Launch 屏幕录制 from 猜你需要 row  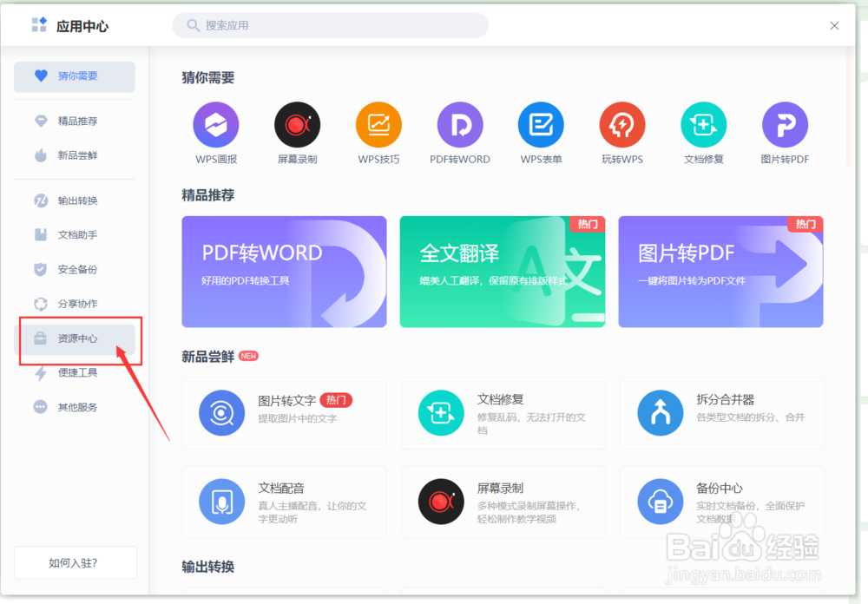pyautogui.click(x=297, y=125)
